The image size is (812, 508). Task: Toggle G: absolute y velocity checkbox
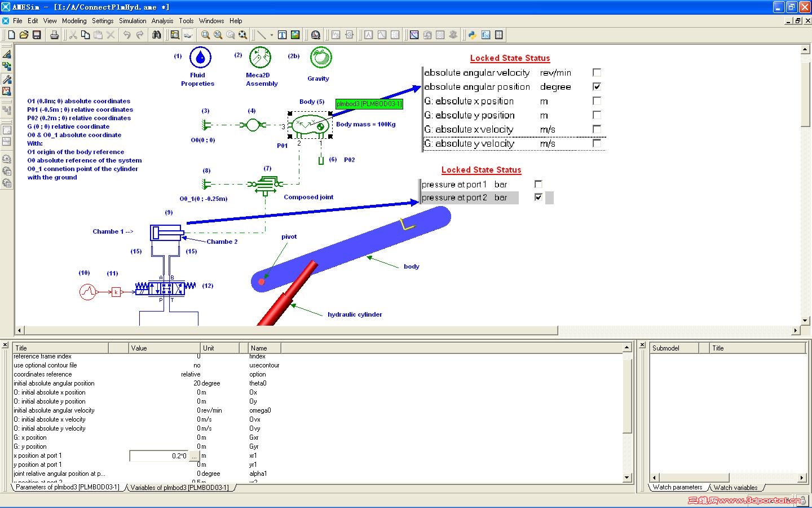click(597, 143)
